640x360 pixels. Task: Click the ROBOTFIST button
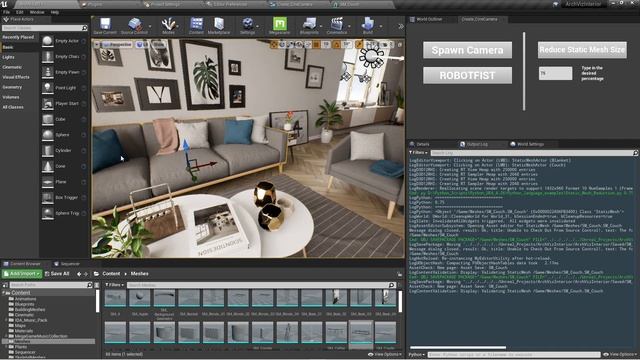point(467,76)
